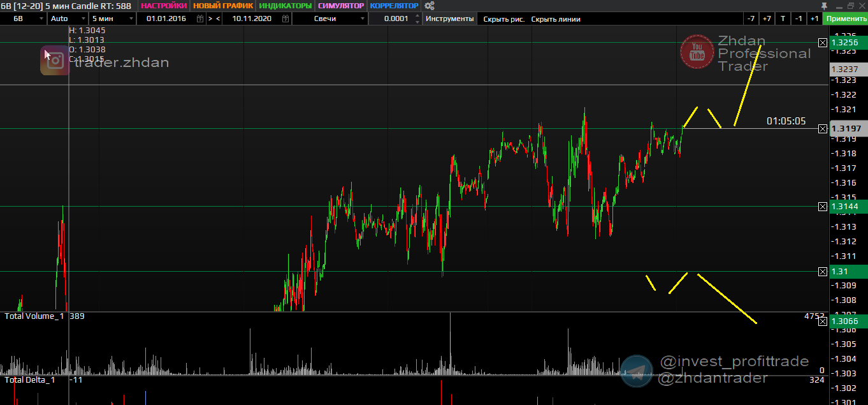Open calendar picker for end date 10.11.2020
The image size is (868, 405).
284,18
